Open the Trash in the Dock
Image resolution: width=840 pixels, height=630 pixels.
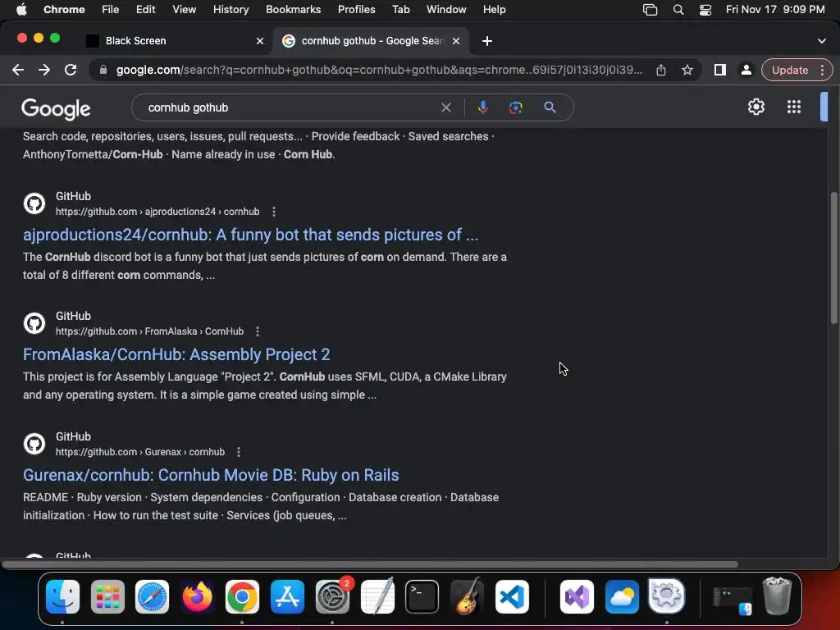(x=777, y=596)
